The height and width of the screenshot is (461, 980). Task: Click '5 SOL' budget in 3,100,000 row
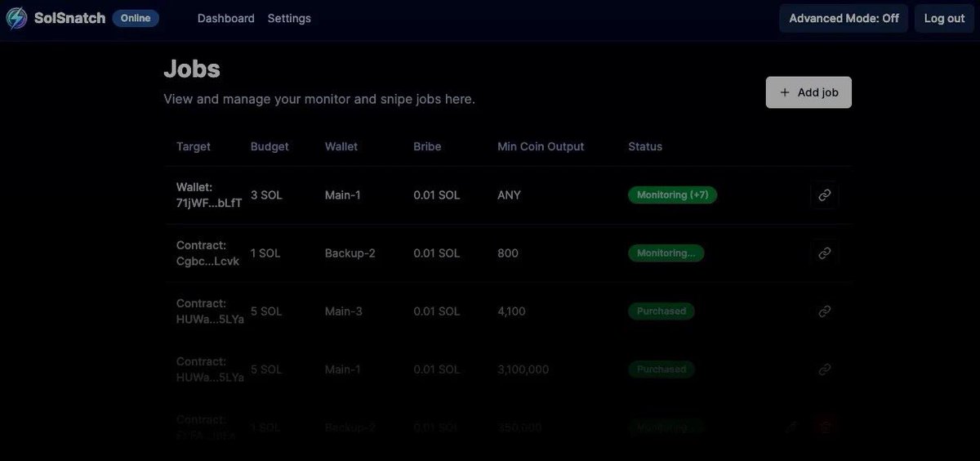click(x=266, y=369)
